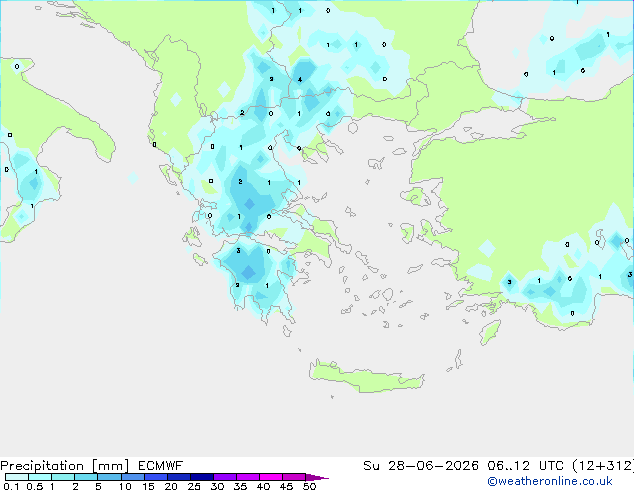Click the 1–2 mm legend color box
This screenshot has width=634, height=490.
[x=63, y=477]
